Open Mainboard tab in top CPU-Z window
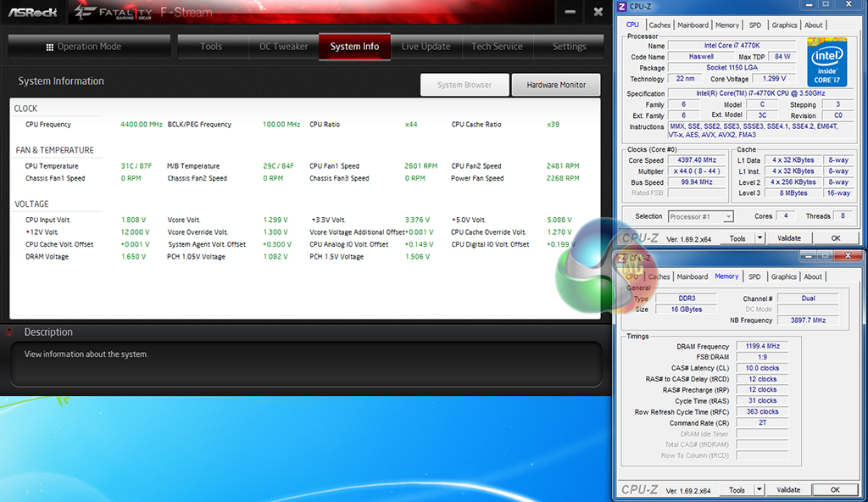The width and height of the screenshot is (868, 502). click(693, 25)
